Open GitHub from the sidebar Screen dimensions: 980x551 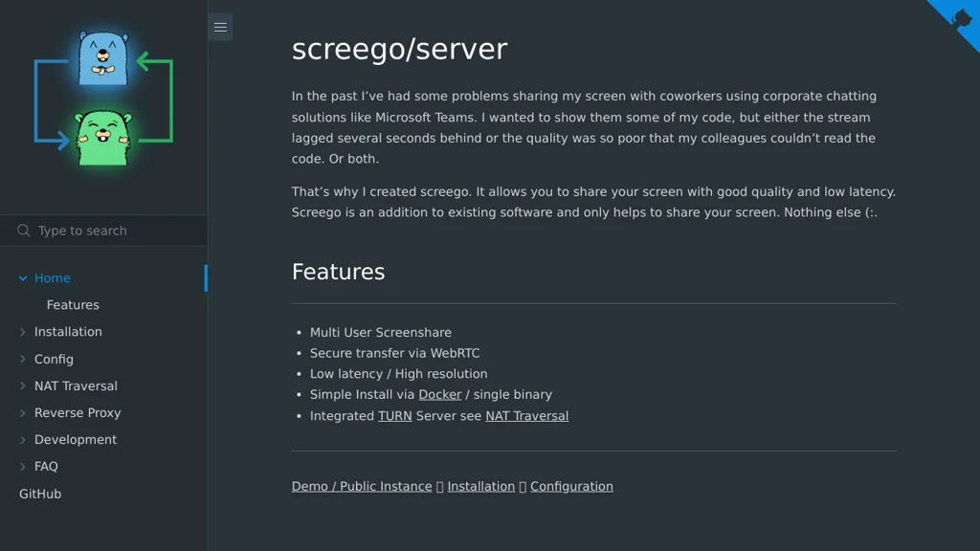(40, 494)
